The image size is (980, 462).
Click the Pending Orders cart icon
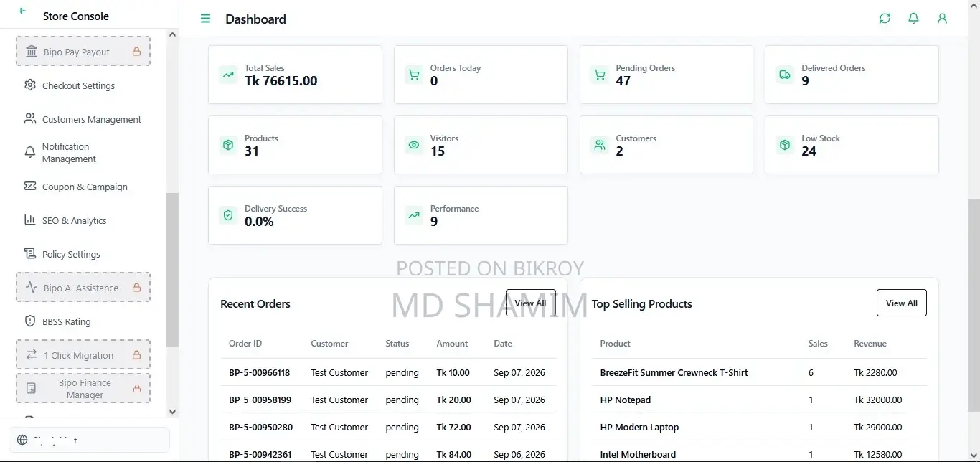pyautogui.click(x=599, y=75)
